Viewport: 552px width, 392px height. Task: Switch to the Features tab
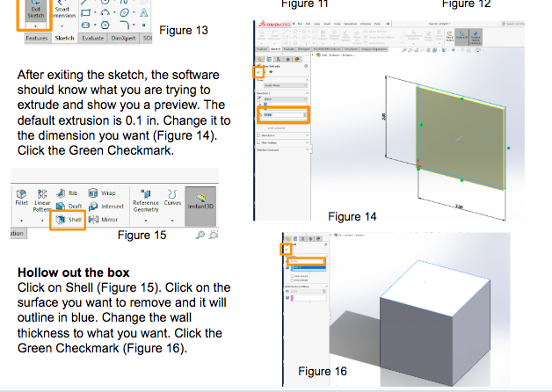(x=37, y=38)
